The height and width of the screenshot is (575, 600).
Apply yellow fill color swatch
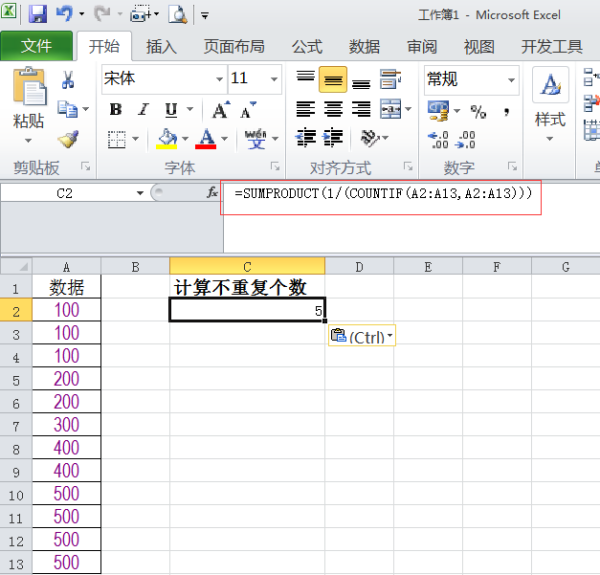point(167,138)
